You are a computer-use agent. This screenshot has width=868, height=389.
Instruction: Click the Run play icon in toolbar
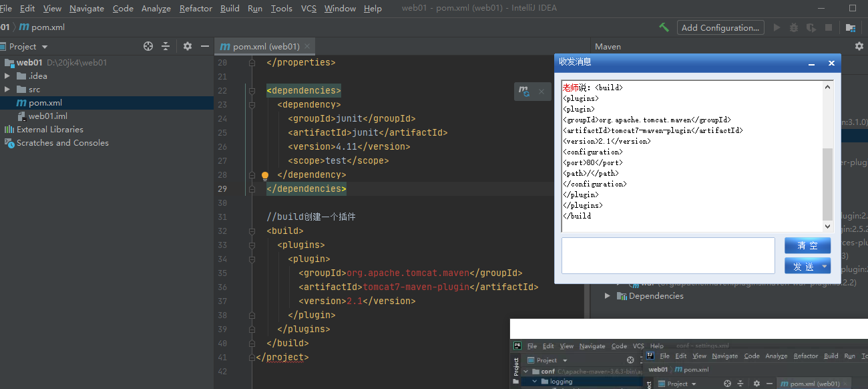click(777, 27)
